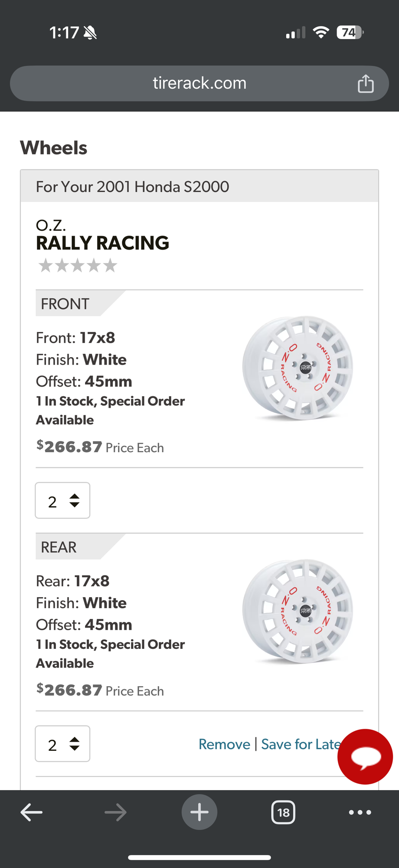Open a new tab with plus button

point(199,812)
